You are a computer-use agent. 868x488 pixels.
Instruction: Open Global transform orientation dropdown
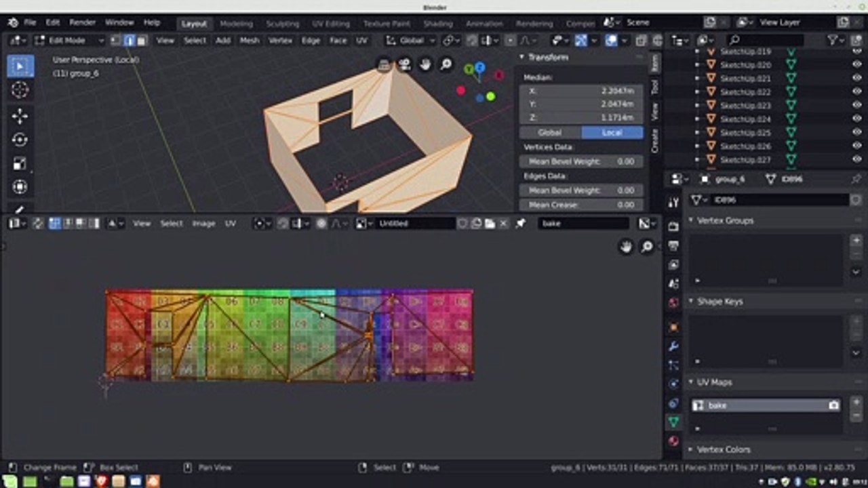pyautogui.click(x=410, y=41)
